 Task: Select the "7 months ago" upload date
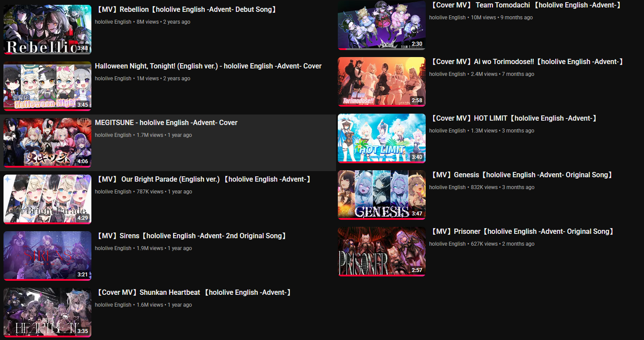(519, 74)
